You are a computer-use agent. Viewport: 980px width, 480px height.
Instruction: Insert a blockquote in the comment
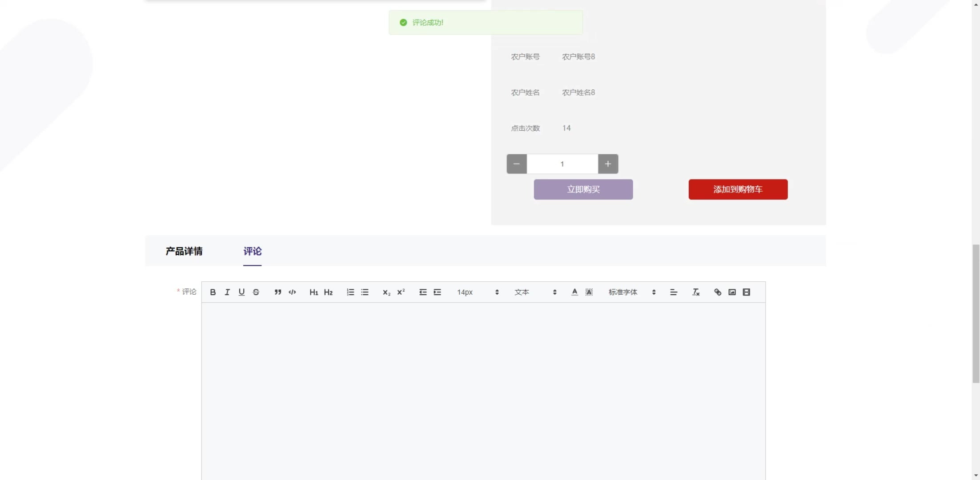(x=278, y=292)
